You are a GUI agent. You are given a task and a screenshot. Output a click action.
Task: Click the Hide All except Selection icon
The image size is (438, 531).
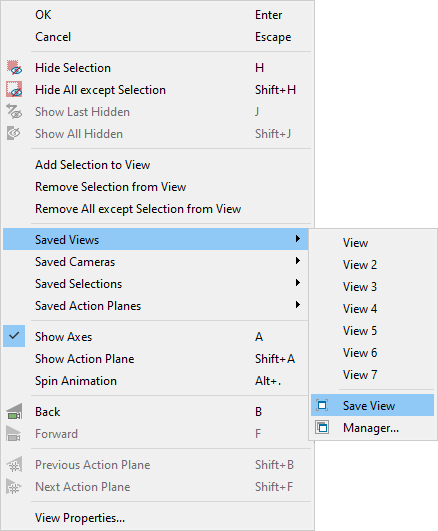[14, 90]
